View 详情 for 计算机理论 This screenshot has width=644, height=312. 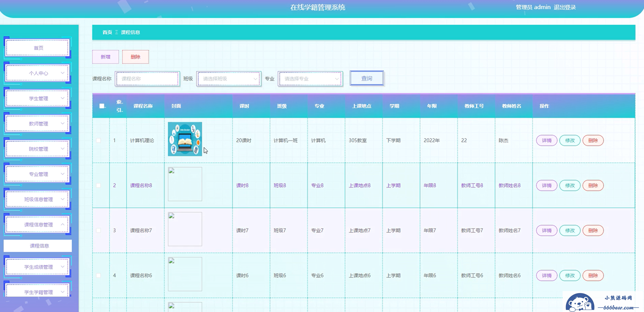[547, 141]
